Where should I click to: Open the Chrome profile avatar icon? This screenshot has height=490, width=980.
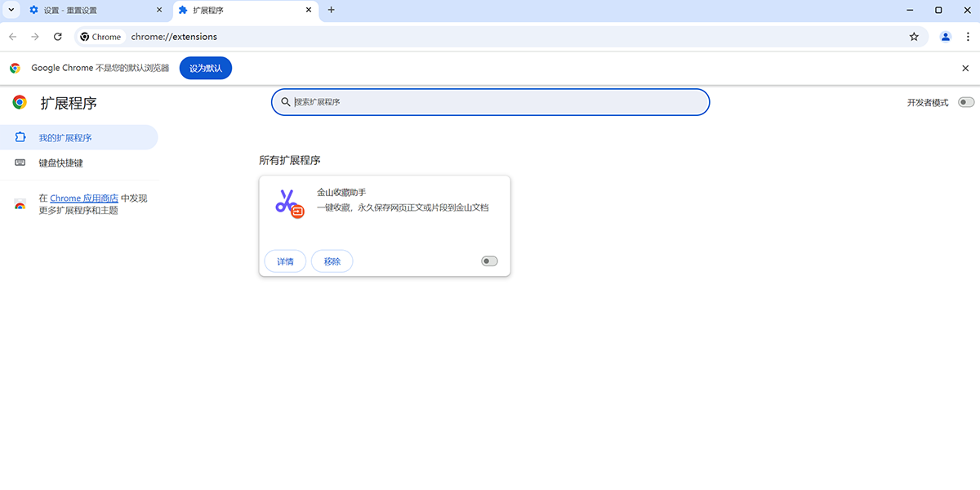pos(945,37)
